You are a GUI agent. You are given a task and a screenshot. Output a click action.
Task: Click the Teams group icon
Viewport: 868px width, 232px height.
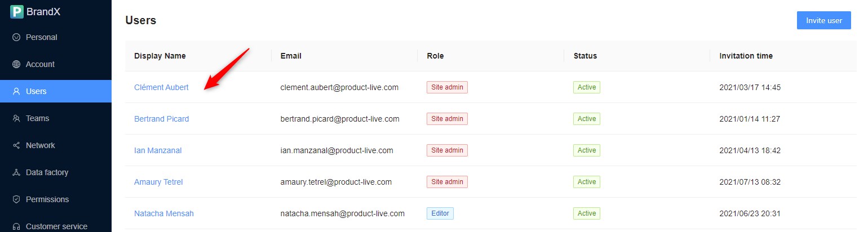tap(16, 118)
